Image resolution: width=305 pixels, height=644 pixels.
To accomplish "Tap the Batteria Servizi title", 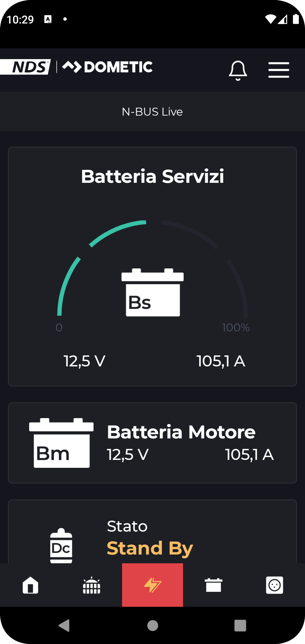I will 153,176.
